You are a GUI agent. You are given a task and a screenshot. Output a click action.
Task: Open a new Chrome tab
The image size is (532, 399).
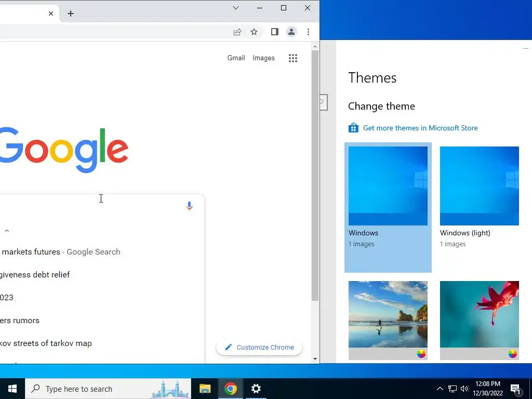pos(71,14)
